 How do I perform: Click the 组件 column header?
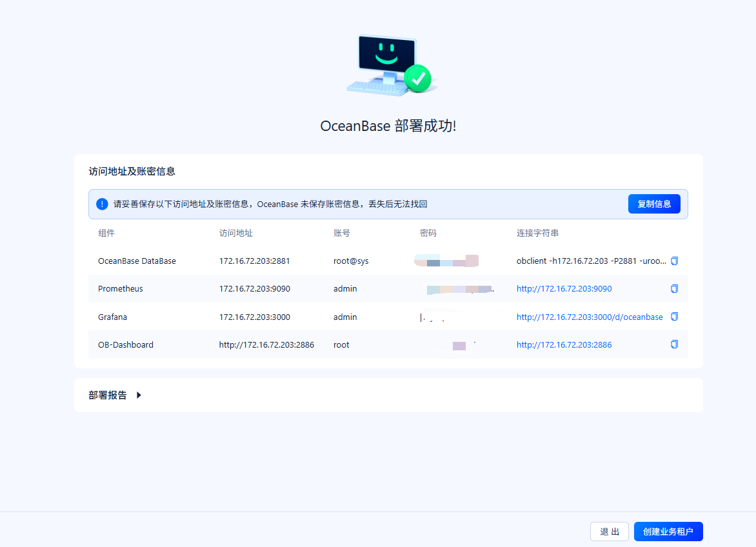106,234
